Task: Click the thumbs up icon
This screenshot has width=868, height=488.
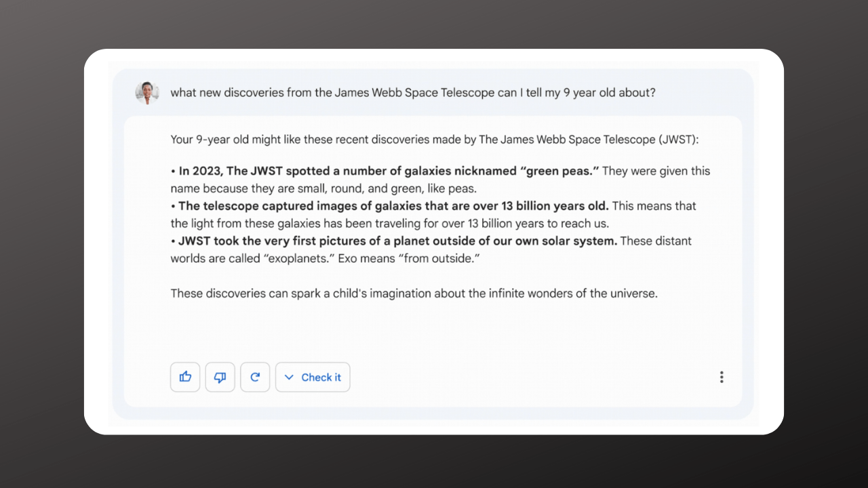Action: coord(185,378)
